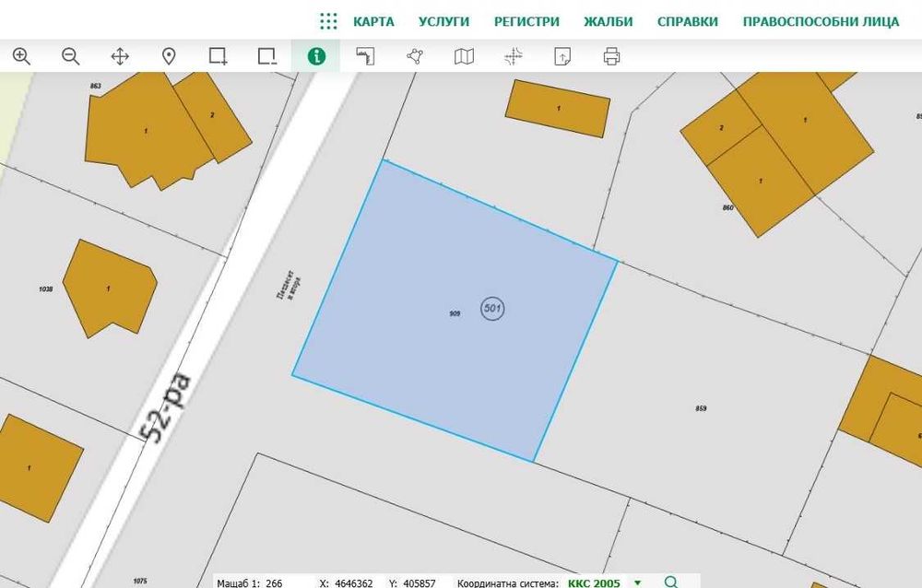Click the Координатна система label
Screen dimensions: 922x588
point(508,582)
